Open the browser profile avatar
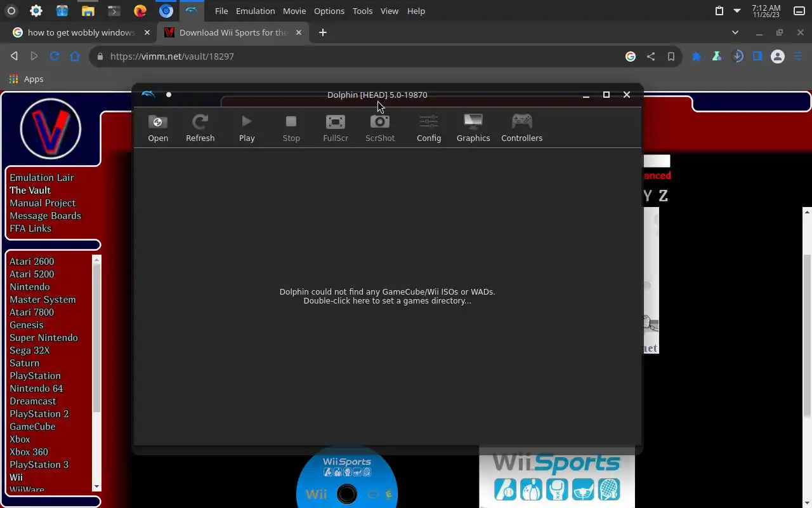This screenshot has height=508, width=812. (x=778, y=57)
